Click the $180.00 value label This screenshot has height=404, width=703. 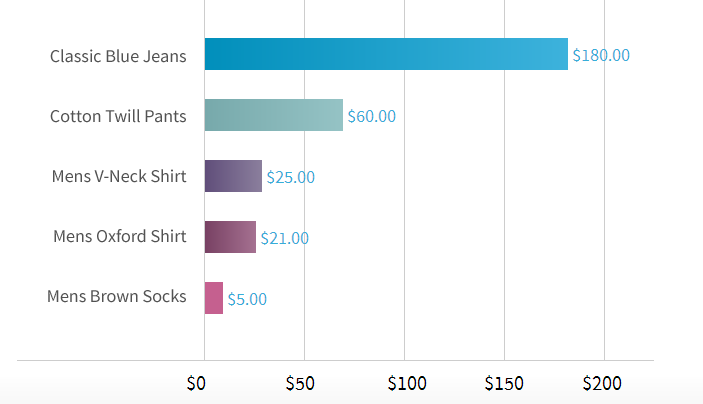pos(601,55)
